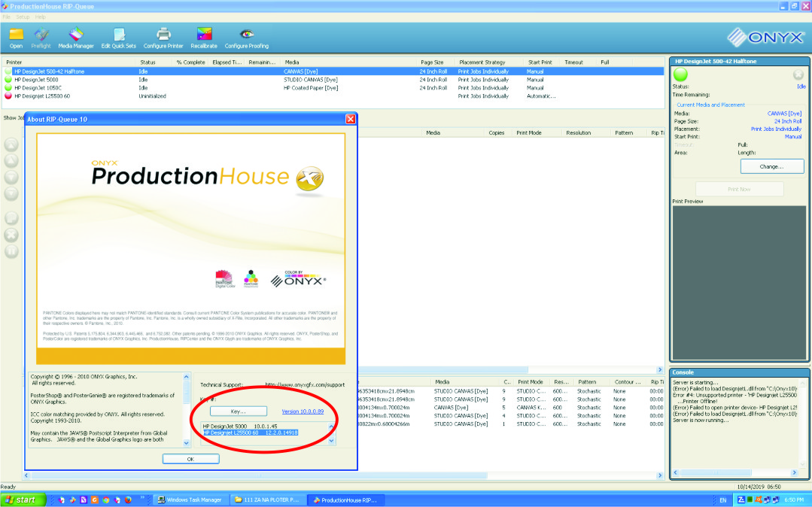Open the Windows Start menu
The image size is (812, 507).
pyautogui.click(x=24, y=499)
